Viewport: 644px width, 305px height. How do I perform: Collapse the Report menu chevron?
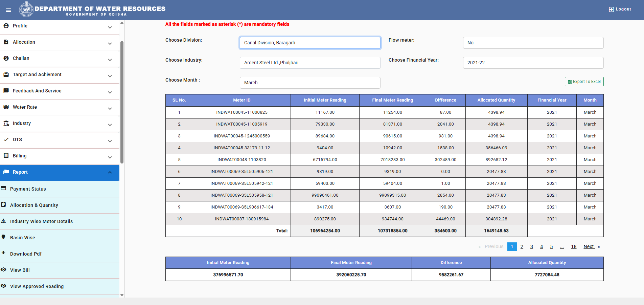coord(110,172)
